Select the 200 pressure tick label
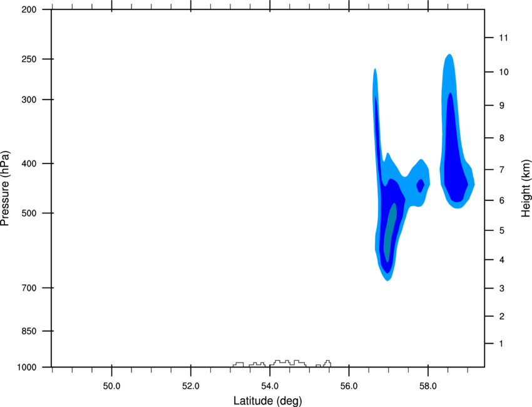This screenshot has width=532, height=407. [x=29, y=9]
